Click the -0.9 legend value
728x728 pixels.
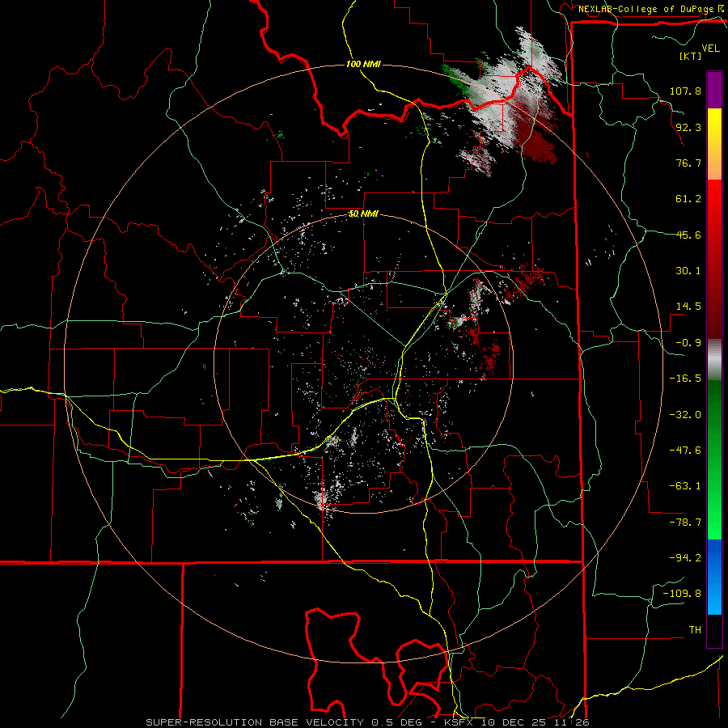[688, 343]
